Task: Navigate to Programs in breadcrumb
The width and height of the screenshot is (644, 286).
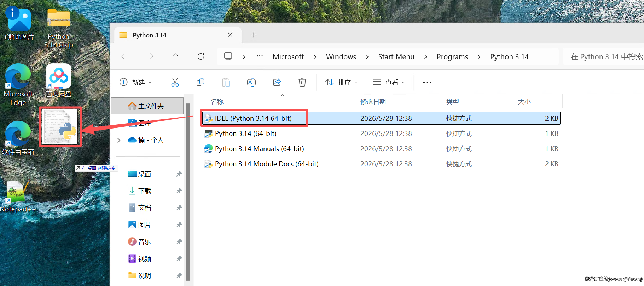Action: [452, 57]
